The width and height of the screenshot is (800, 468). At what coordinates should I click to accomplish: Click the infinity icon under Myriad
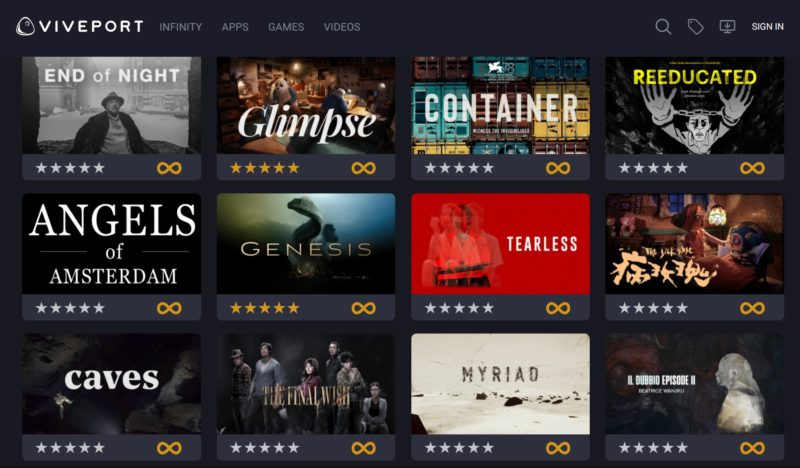[558, 448]
